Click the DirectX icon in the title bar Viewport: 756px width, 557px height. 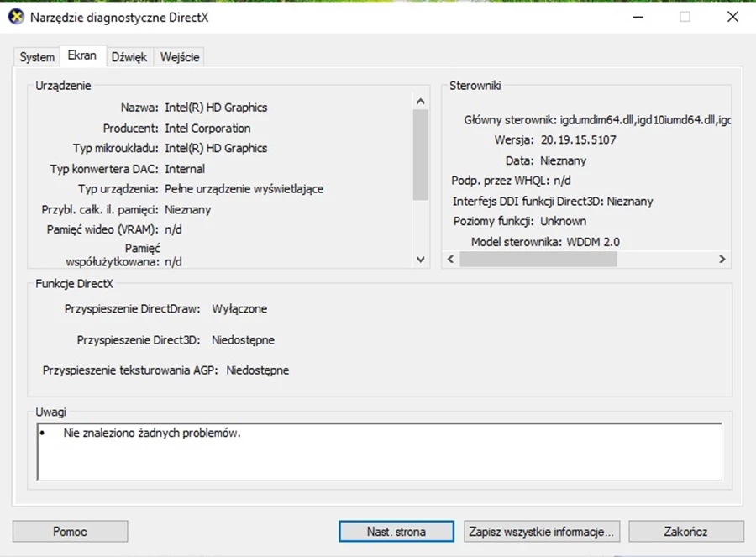click(x=16, y=18)
